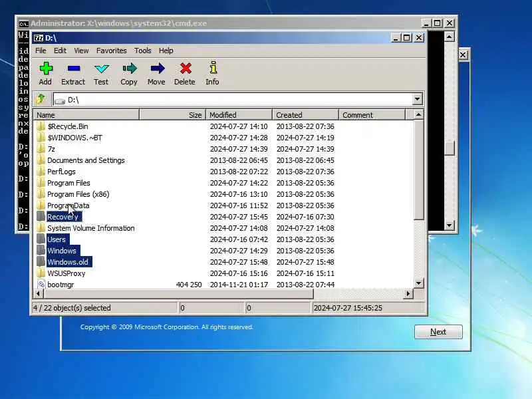
Task: Click cmd window scroll up arrow
Action: pos(450,37)
